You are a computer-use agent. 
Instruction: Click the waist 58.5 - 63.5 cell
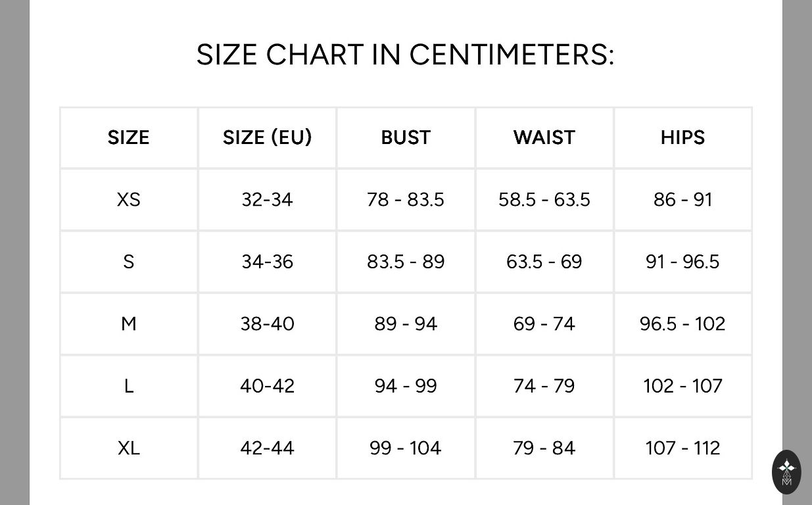coord(544,199)
